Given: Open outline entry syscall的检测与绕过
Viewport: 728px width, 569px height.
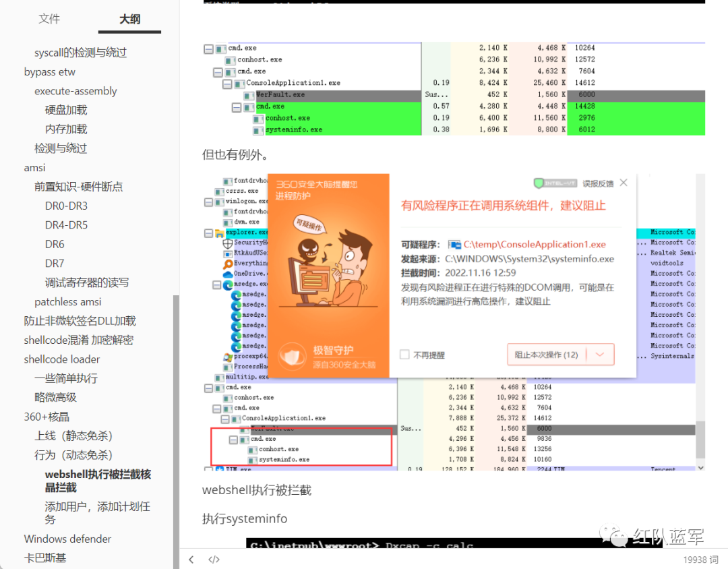Looking at the screenshot, I should click(x=80, y=53).
